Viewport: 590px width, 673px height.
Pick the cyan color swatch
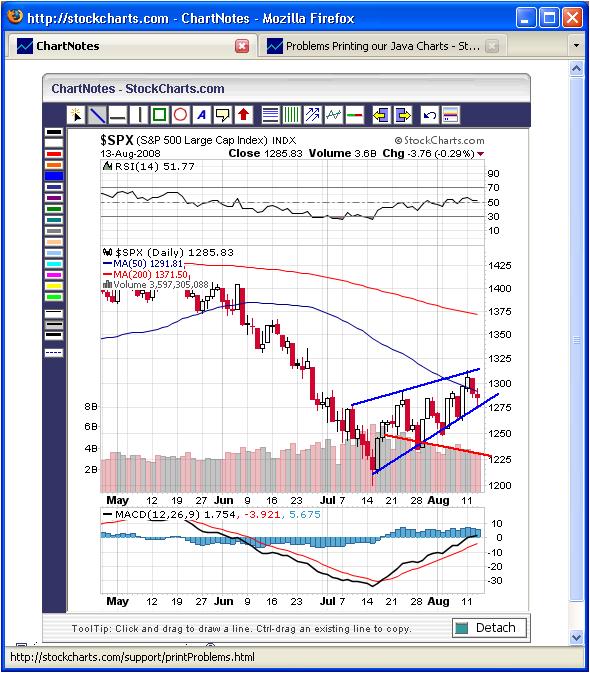[x=54, y=264]
